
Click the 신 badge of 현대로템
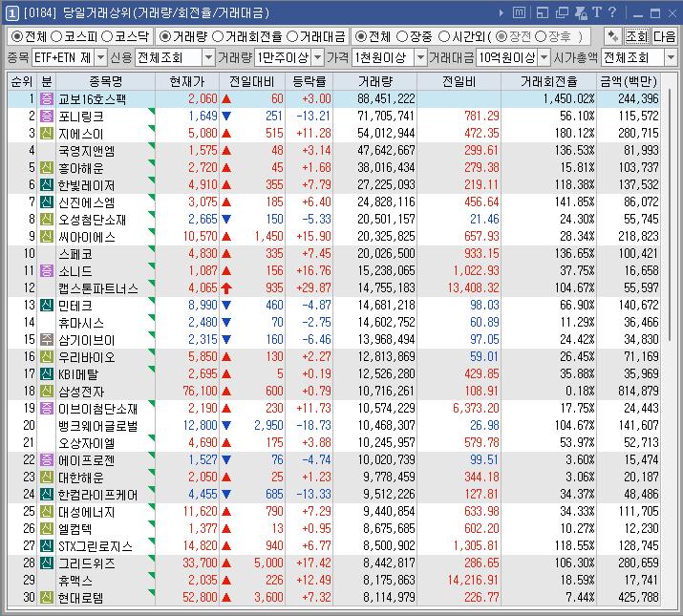point(47,597)
